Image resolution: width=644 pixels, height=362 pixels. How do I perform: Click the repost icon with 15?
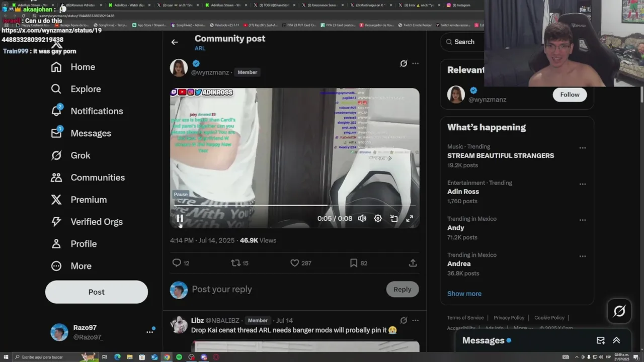tap(235, 263)
